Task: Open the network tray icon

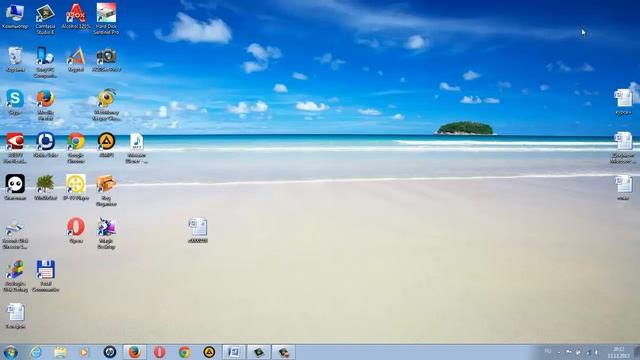Action: (588, 352)
